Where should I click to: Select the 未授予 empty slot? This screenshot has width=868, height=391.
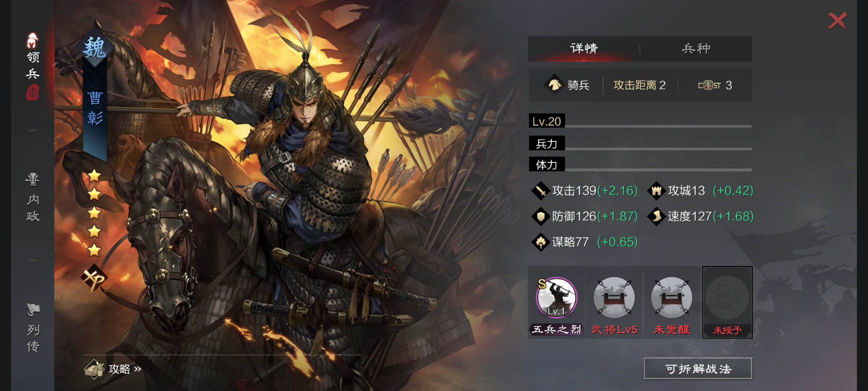click(727, 302)
